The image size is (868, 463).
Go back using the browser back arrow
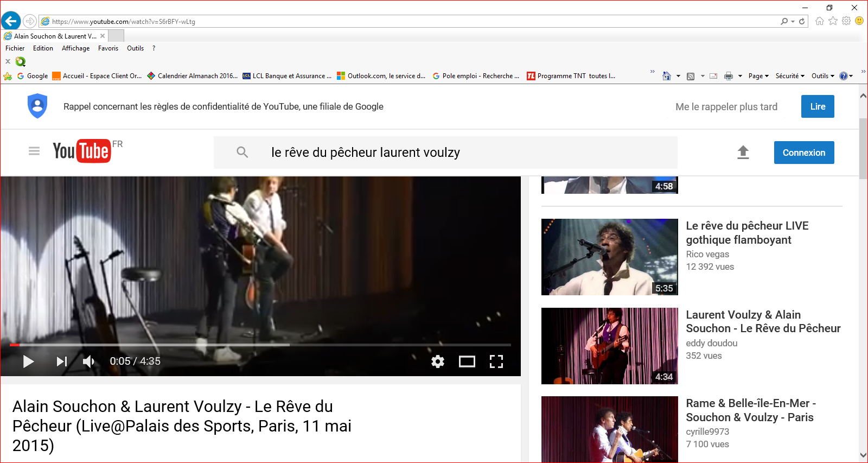coord(10,21)
